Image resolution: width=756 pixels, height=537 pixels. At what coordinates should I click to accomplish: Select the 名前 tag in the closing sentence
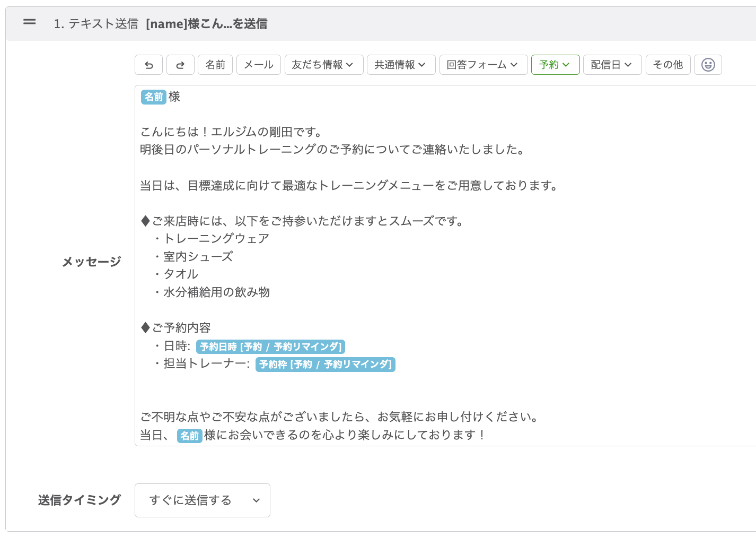(x=189, y=436)
